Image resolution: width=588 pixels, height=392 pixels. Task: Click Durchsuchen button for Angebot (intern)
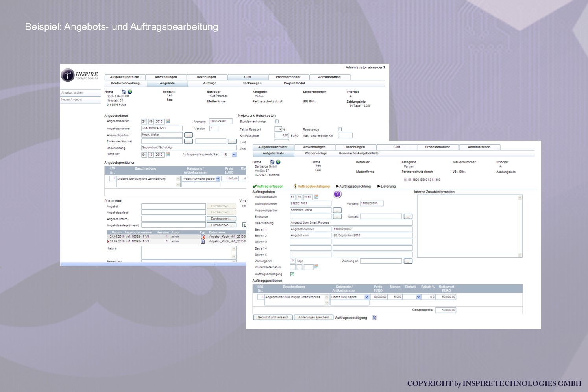pyautogui.click(x=221, y=219)
